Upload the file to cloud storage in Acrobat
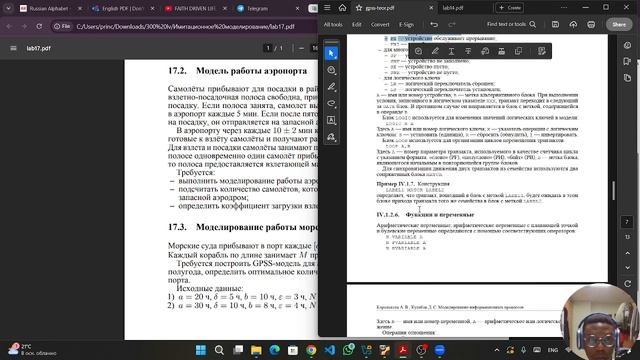 pos(573,24)
